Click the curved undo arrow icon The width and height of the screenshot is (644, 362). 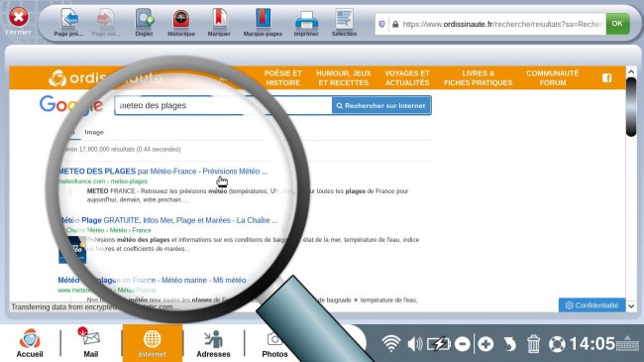[509, 344]
